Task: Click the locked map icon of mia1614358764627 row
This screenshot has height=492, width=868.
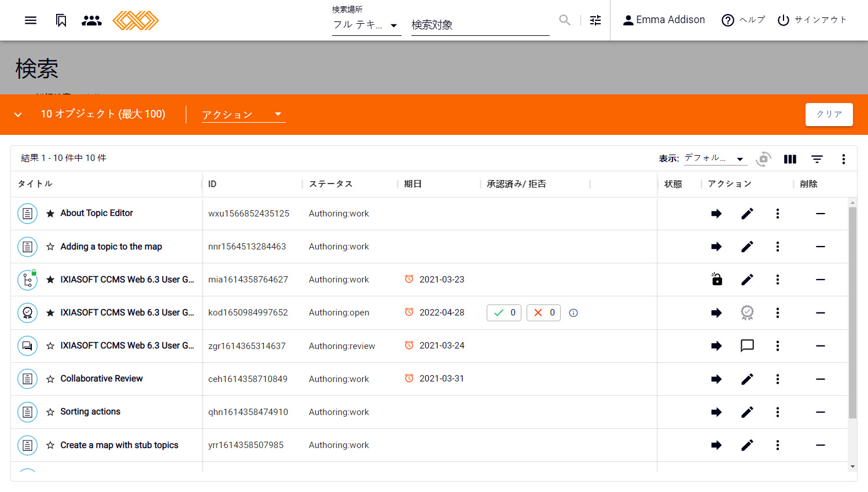Action: point(27,280)
